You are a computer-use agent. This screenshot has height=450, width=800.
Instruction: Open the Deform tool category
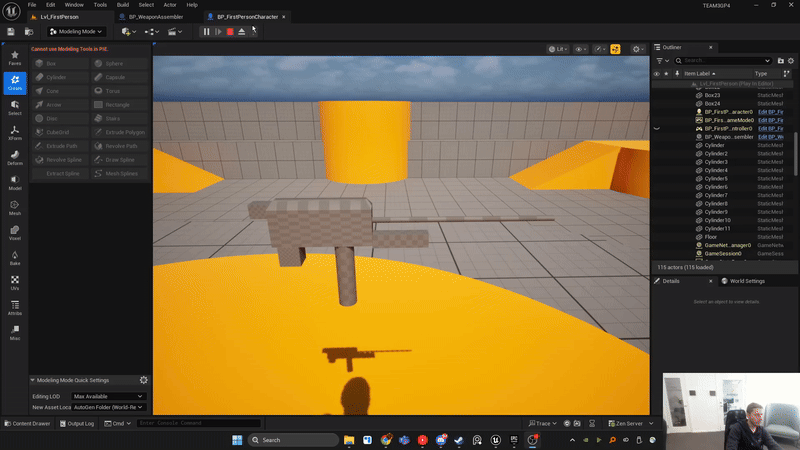(x=15, y=158)
